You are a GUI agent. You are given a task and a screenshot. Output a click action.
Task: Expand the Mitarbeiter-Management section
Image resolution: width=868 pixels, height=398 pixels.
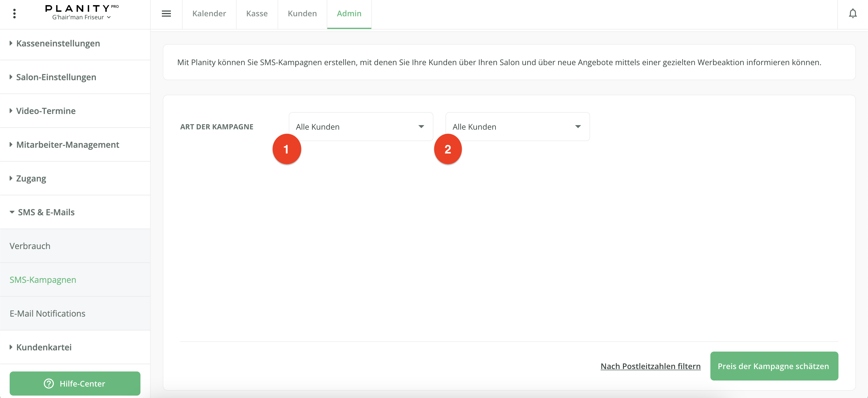(x=68, y=144)
